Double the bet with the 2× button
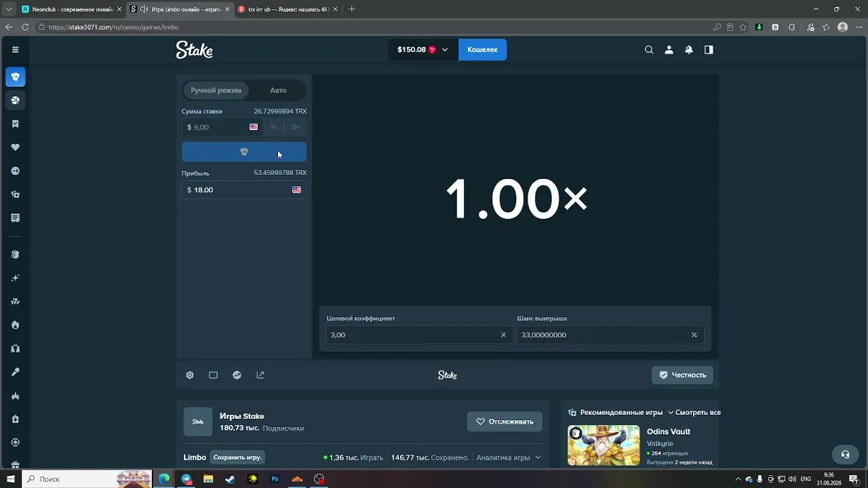This screenshot has width=868, height=488. coord(296,127)
